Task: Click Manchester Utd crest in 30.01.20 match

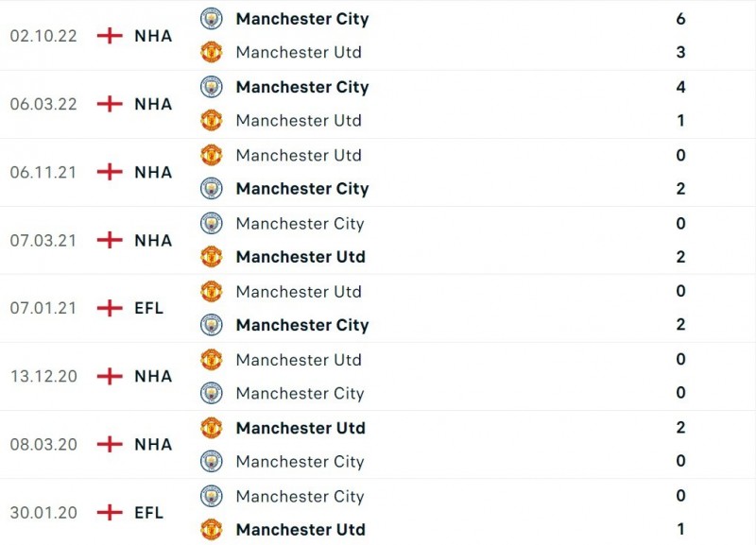Action: coord(211,530)
